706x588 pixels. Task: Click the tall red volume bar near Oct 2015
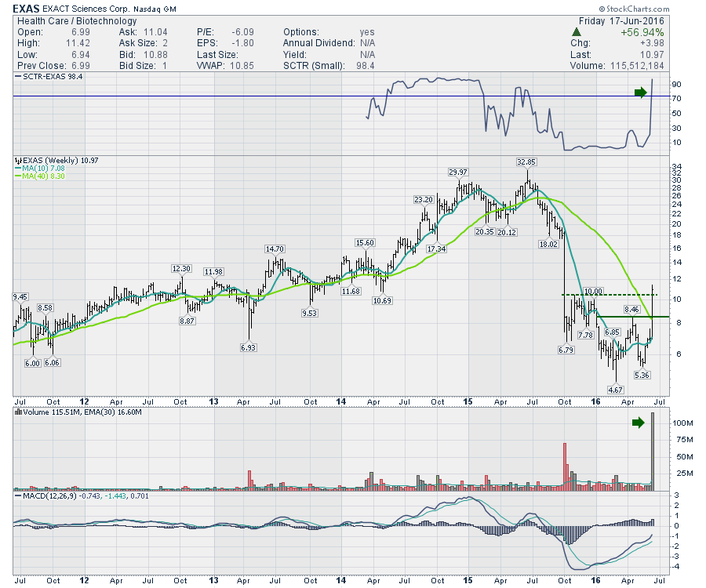coord(565,466)
